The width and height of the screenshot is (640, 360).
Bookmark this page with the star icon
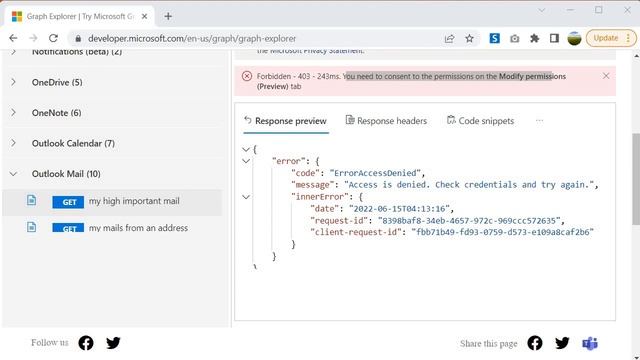point(469,38)
